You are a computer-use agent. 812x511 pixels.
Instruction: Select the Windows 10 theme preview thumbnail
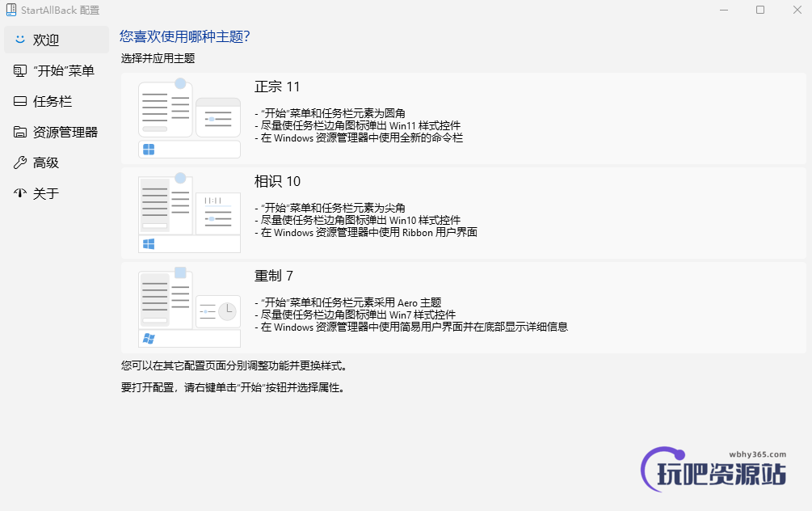point(190,213)
